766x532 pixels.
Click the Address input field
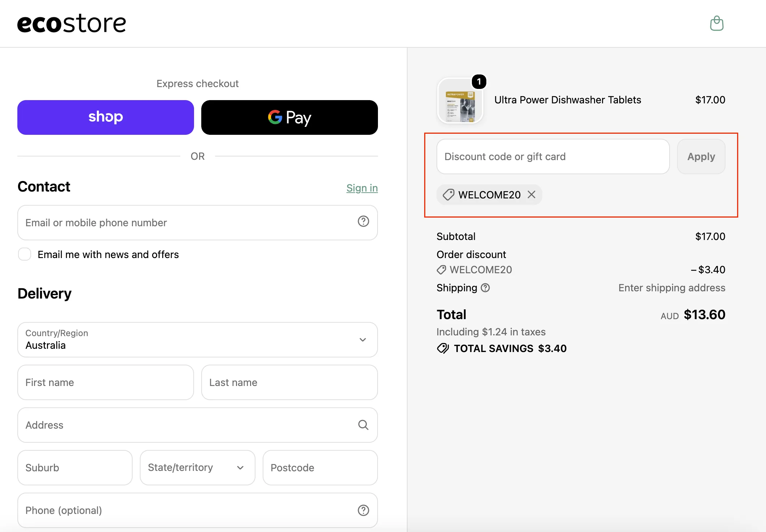[198, 425]
